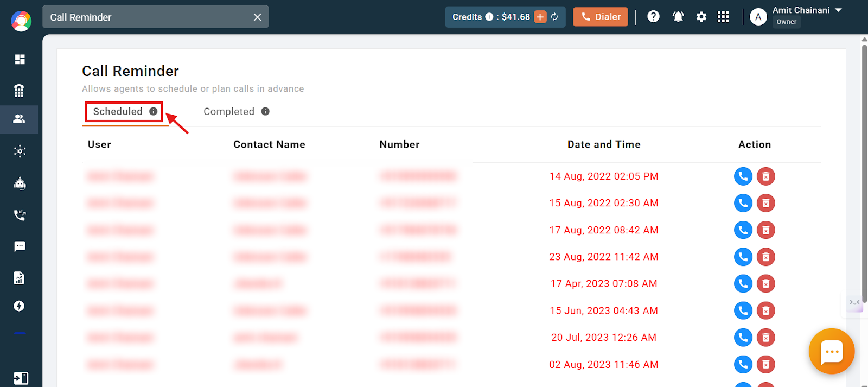Screen dimensions: 868x387
Task: Expand the Amit Chainani account dropdown
Action: click(839, 10)
